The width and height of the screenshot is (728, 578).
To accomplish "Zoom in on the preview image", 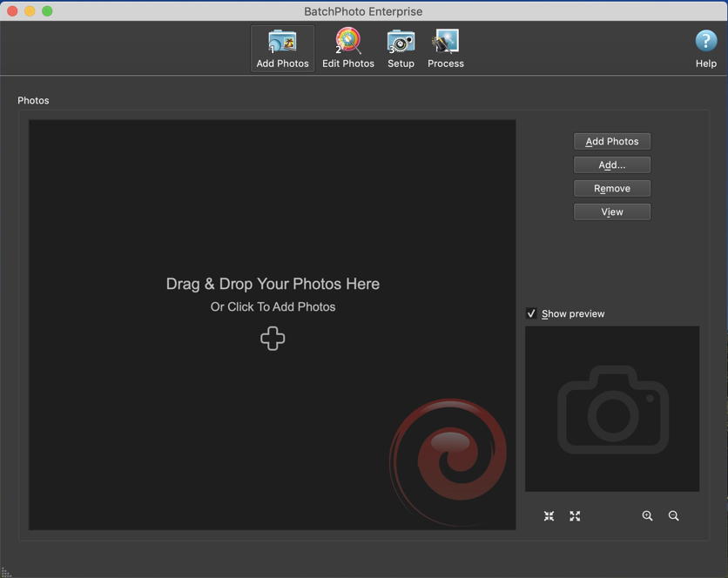I will pyautogui.click(x=647, y=516).
